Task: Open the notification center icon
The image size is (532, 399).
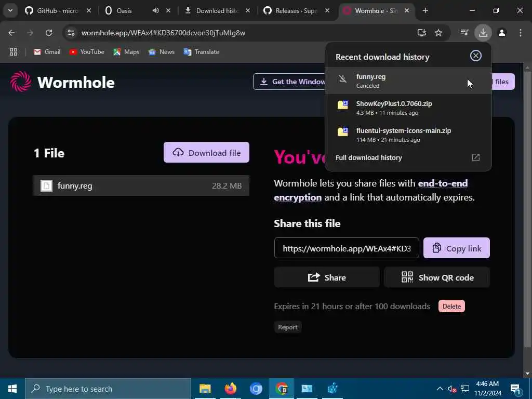Action: (x=515, y=389)
